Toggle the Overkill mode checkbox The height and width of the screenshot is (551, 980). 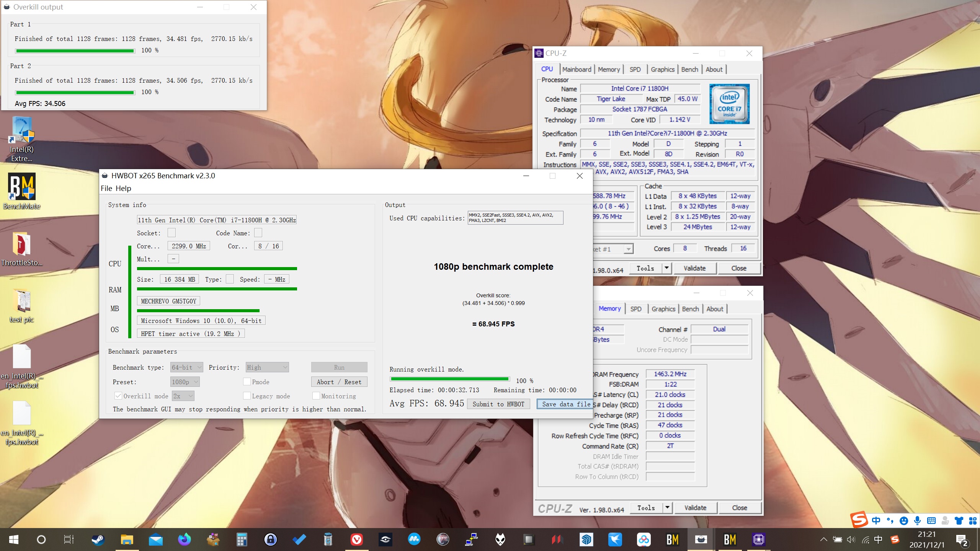coord(118,396)
